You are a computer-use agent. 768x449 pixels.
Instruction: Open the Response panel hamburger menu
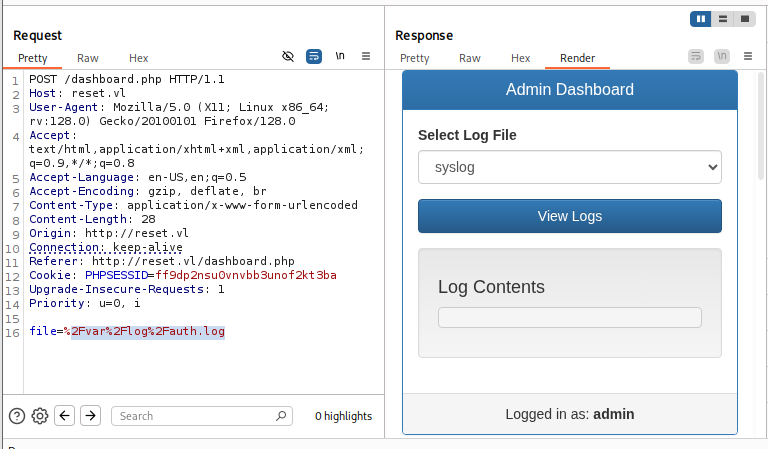click(748, 57)
